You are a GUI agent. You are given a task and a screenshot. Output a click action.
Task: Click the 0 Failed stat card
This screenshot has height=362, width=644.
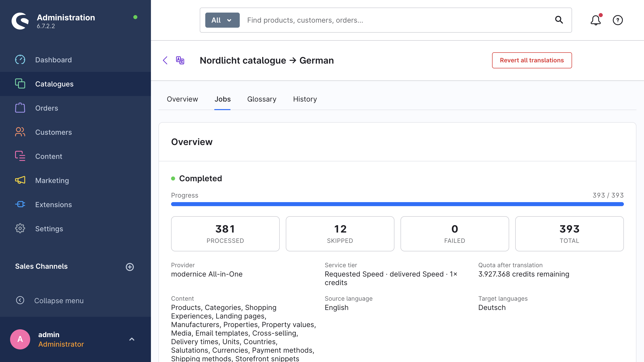click(x=455, y=234)
